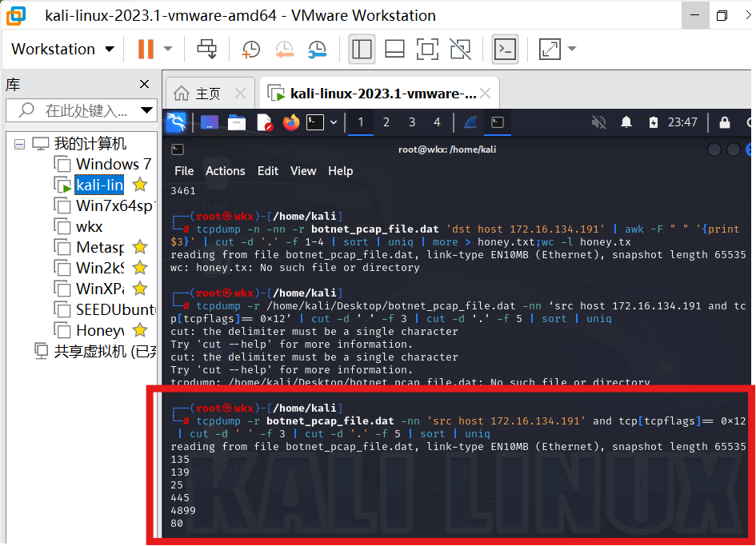Toggle favorite star for WinXP
Screen dimensions: 756x546
coord(140,289)
